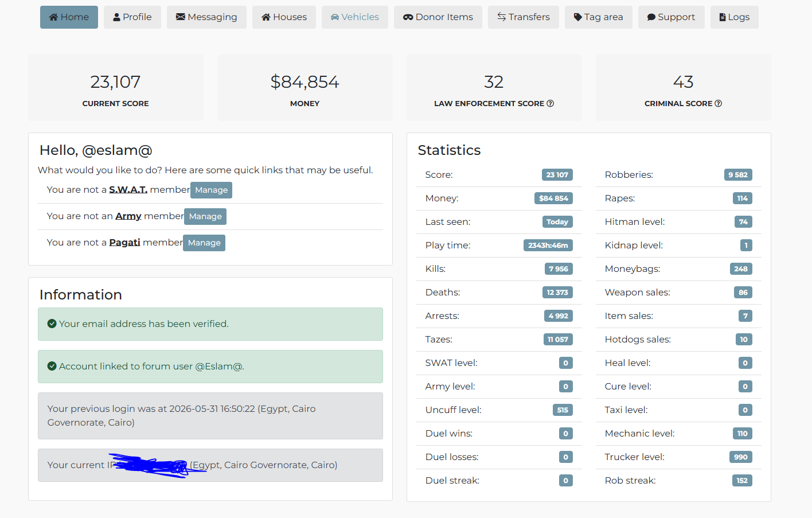Click the Uncuff level badge 515

click(x=563, y=410)
